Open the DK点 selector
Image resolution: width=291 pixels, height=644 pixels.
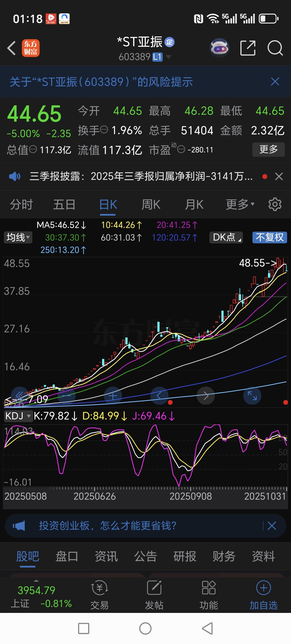click(226, 237)
